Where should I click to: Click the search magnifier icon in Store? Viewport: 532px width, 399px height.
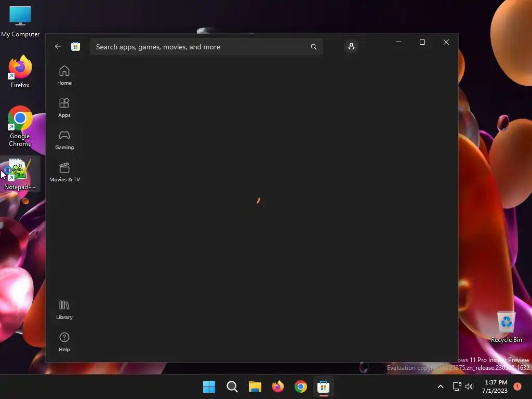(313, 47)
